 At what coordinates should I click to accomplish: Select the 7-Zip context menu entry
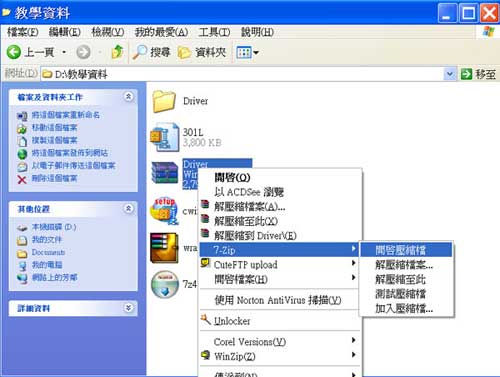280,250
